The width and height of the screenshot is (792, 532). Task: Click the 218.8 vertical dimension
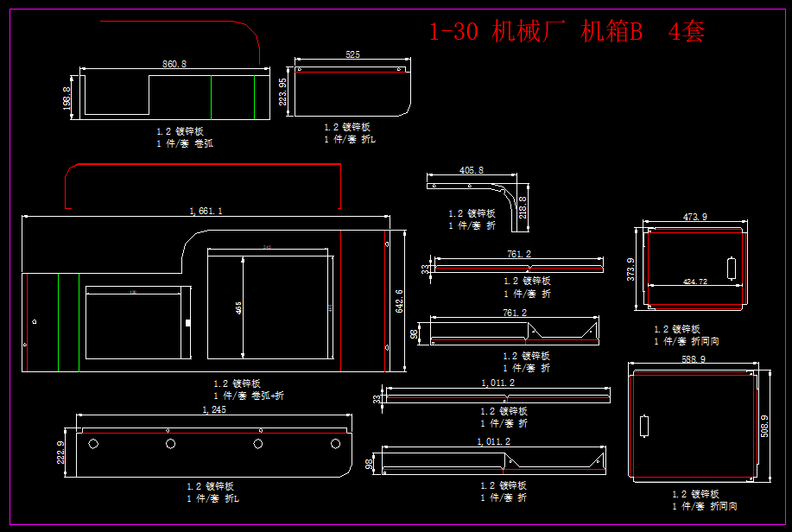pyautogui.click(x=522, y=208)
